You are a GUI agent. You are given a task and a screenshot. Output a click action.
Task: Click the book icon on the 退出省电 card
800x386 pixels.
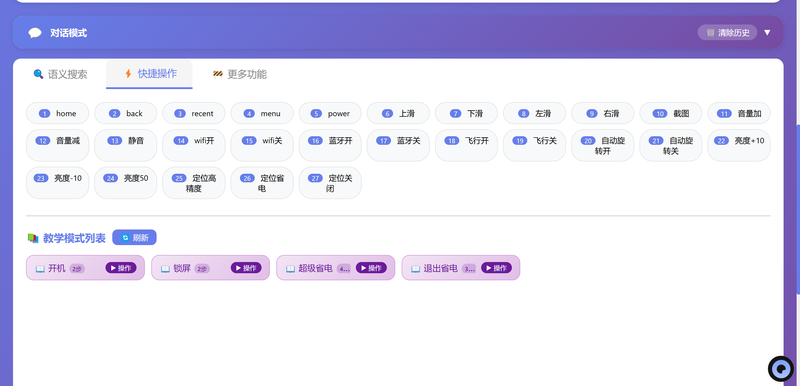[x=416, y=268]
